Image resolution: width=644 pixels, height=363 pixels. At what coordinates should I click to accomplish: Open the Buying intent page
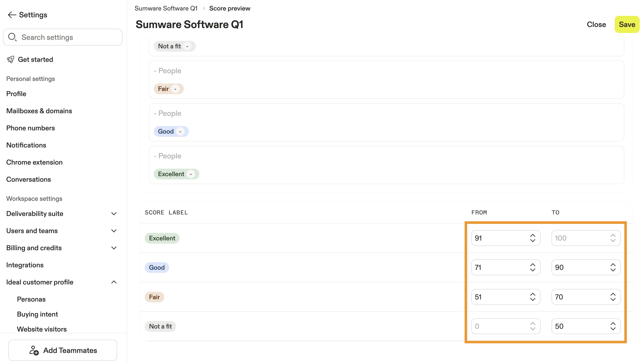pyautogui.click(x=37, y=314)
